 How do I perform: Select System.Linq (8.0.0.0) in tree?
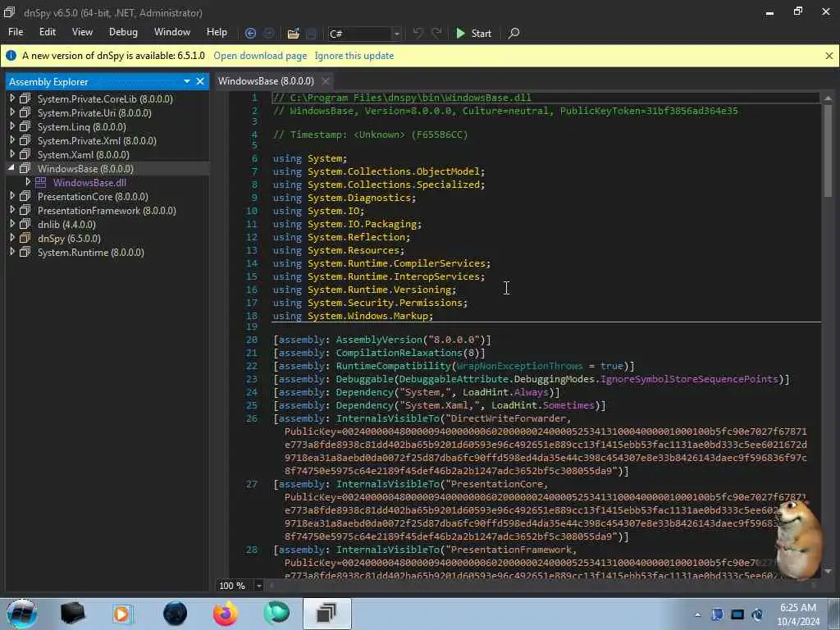[x=81, y=127]
